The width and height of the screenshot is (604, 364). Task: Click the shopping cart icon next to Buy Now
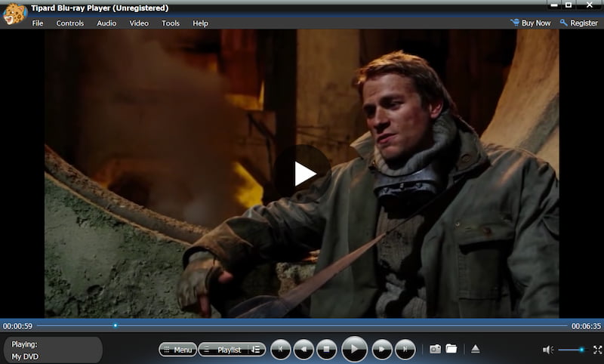tap(515, 23)
